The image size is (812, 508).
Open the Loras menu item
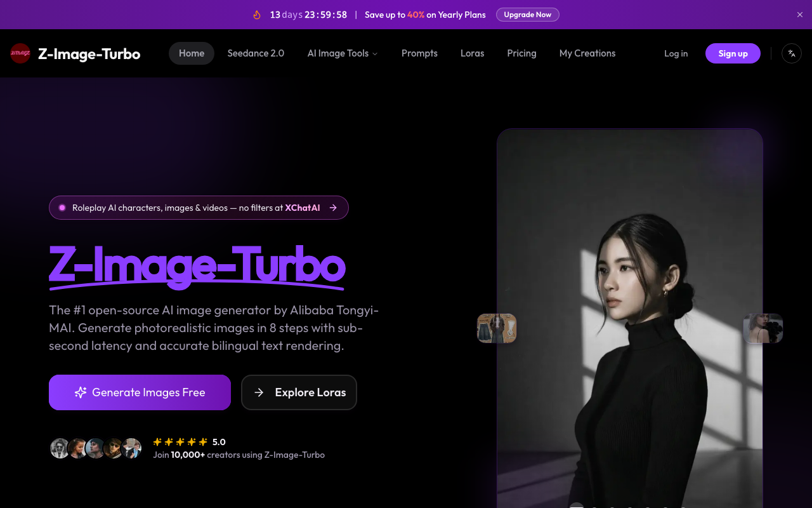[x=472, y=53]
